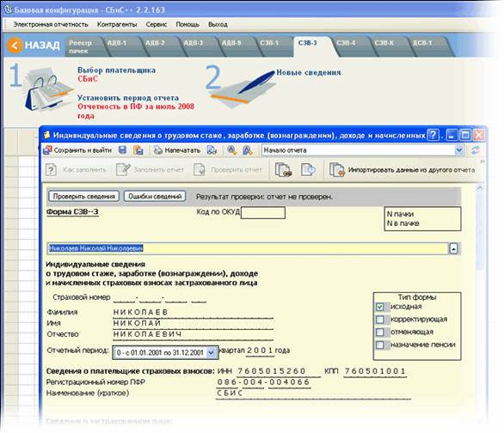Click the Импортировать данные из другого отчета icon
The width and height of the screenshot is (504, 433).
[336, 169]
